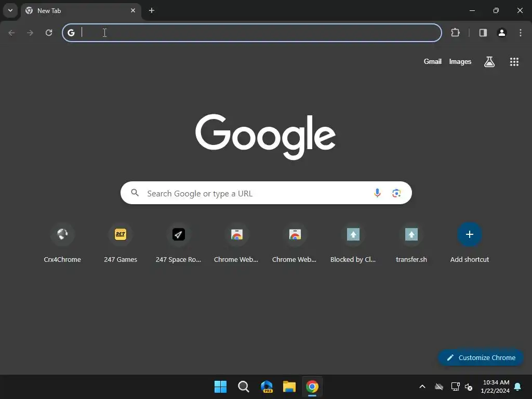
Task: Focus the address bar field
Action: 252,33
